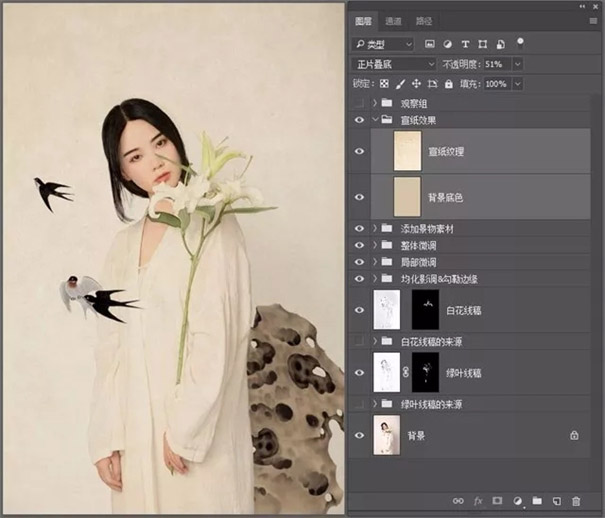Expand the 整体微调 group
Screen dimensions: 605x518
(375, 245)
